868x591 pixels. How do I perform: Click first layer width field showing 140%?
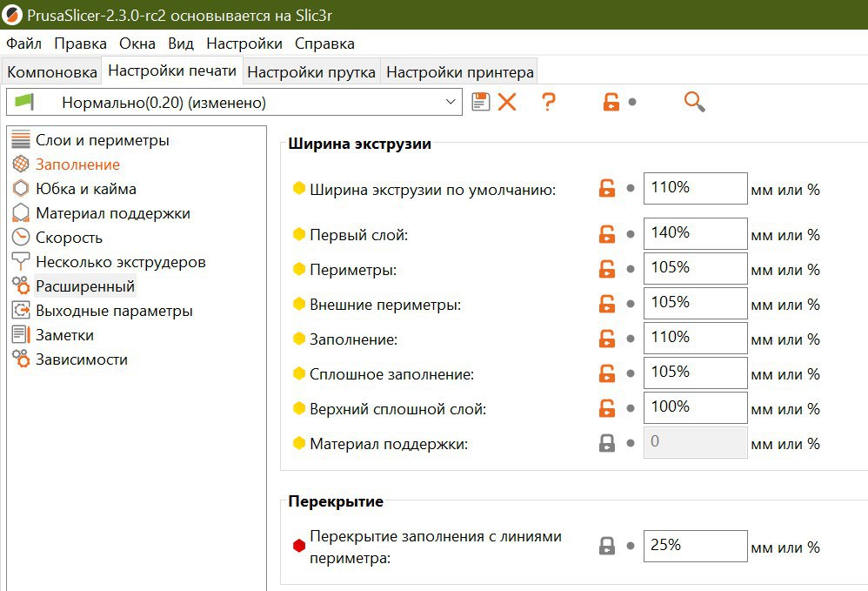pyautogui.click(x=695, y=234)
